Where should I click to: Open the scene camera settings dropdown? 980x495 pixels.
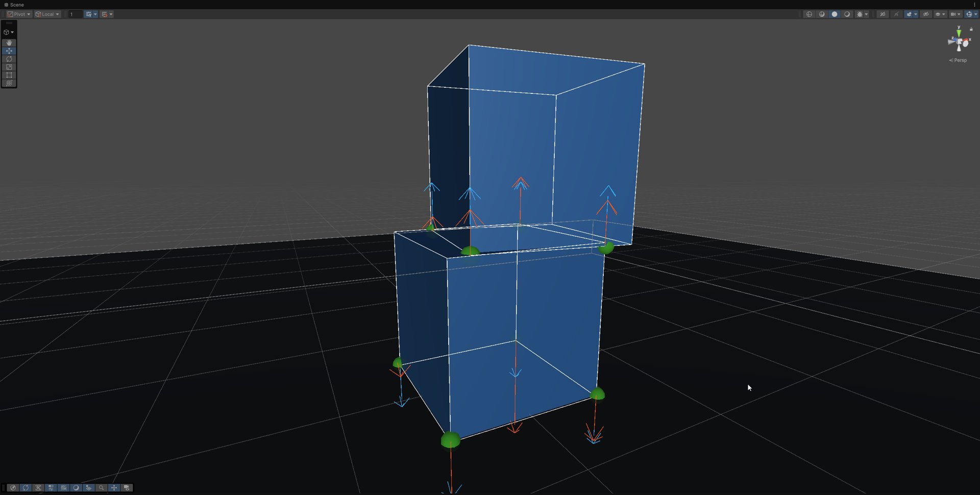coord(955,14)
